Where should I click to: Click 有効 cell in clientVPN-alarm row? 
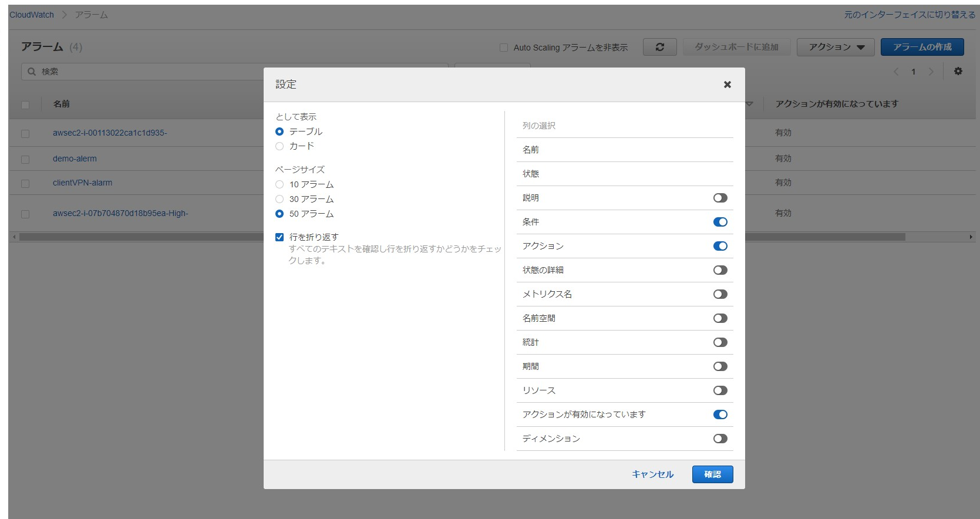[x=783, y=183]
